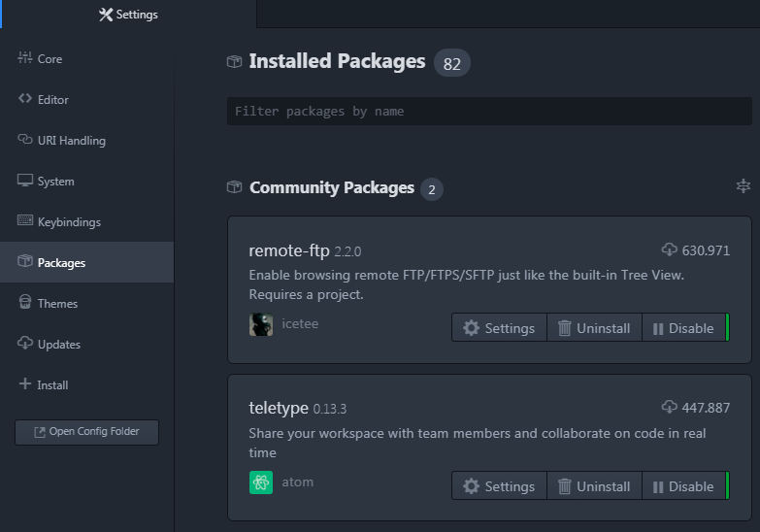Click the remote-ftp Uninstall trash icon

pyautogui.click(x=564, y=328)
